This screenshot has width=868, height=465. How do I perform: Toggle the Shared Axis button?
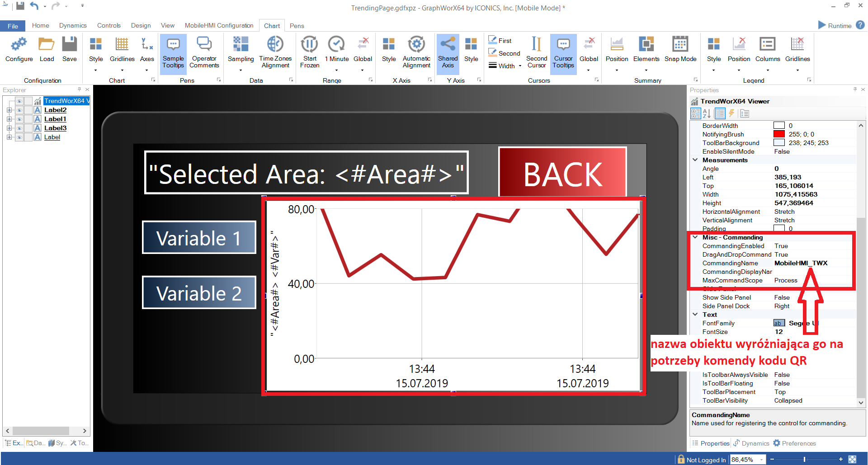coord(448,53)
